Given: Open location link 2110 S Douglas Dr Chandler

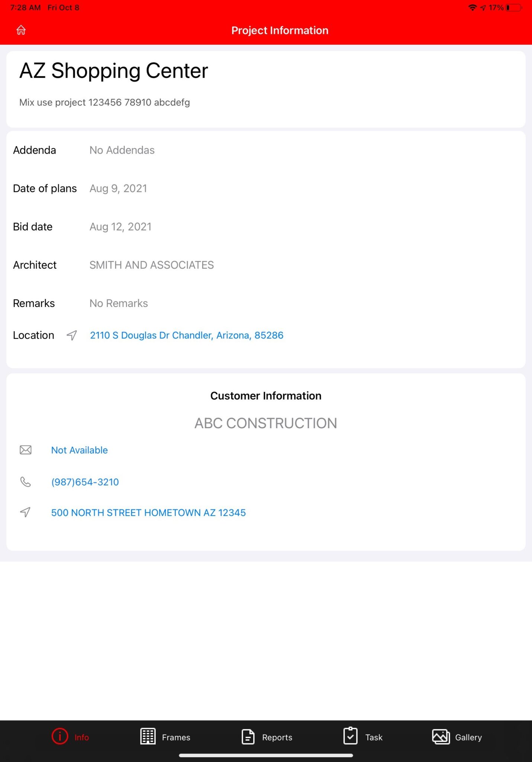Looking at the screenshot, I should click(186, 335).
